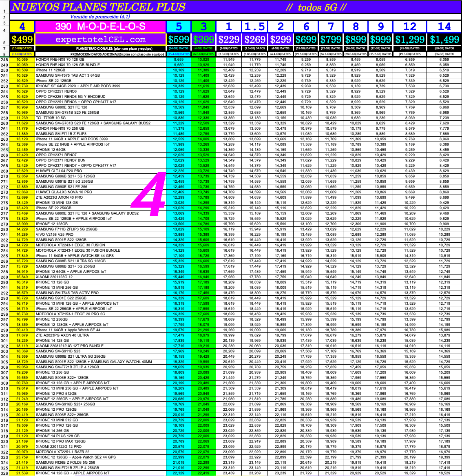Click the 'TCL T790B 10 5G' cell

[x=100, y=118]
